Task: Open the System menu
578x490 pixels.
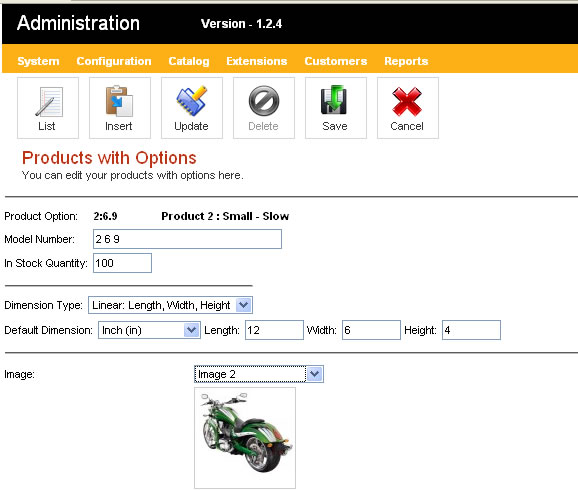Action: [38, 61]
